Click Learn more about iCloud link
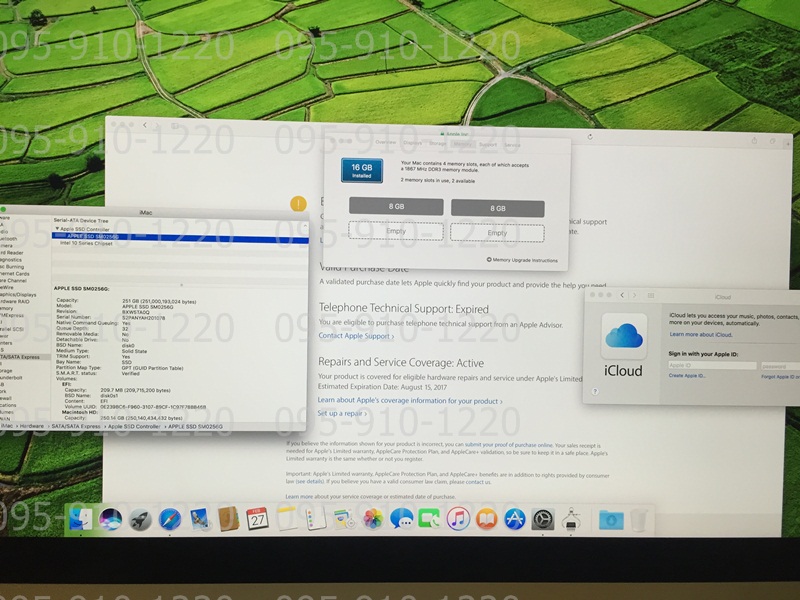 pos(701,335)
